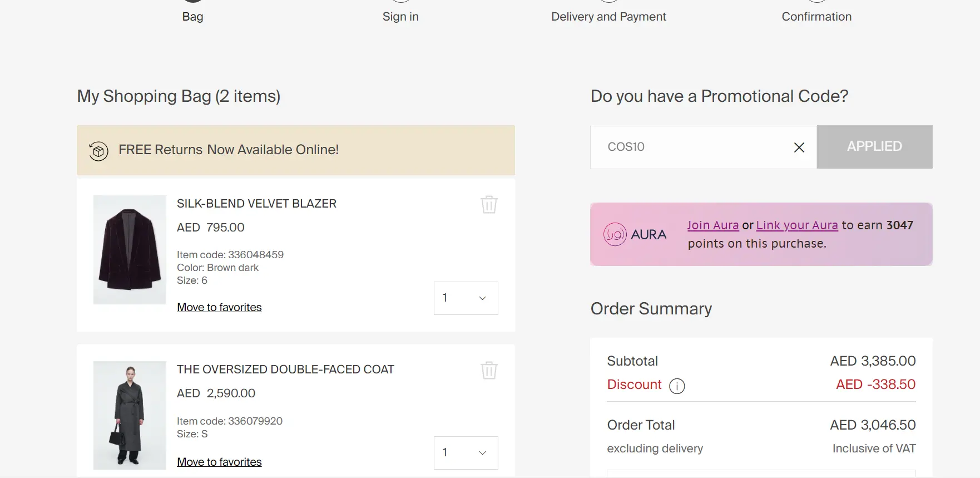Click the APPLIED promo code button
980x478 pixels.
pyautogui.click(x=874, y=146)
